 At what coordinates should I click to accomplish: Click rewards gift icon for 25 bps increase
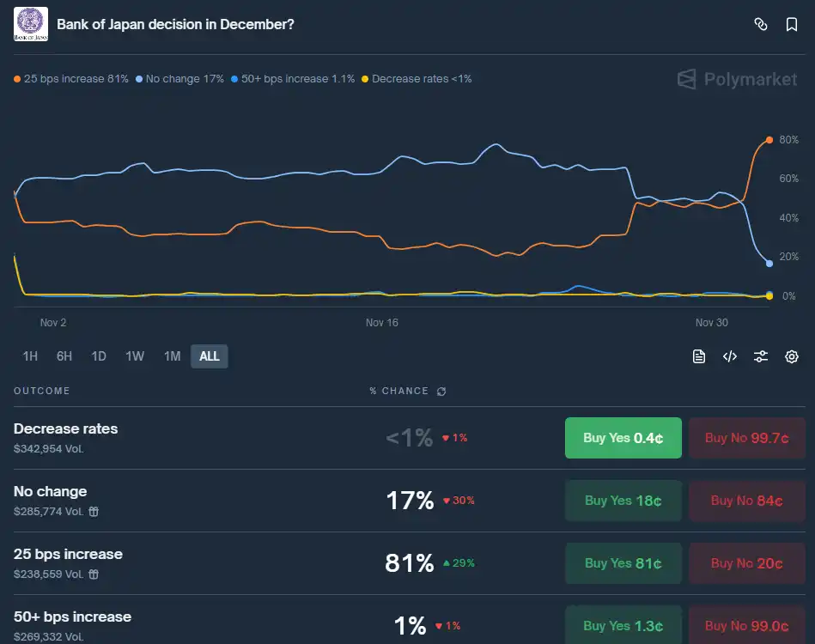pyautogui.click(x=94, y=574)
